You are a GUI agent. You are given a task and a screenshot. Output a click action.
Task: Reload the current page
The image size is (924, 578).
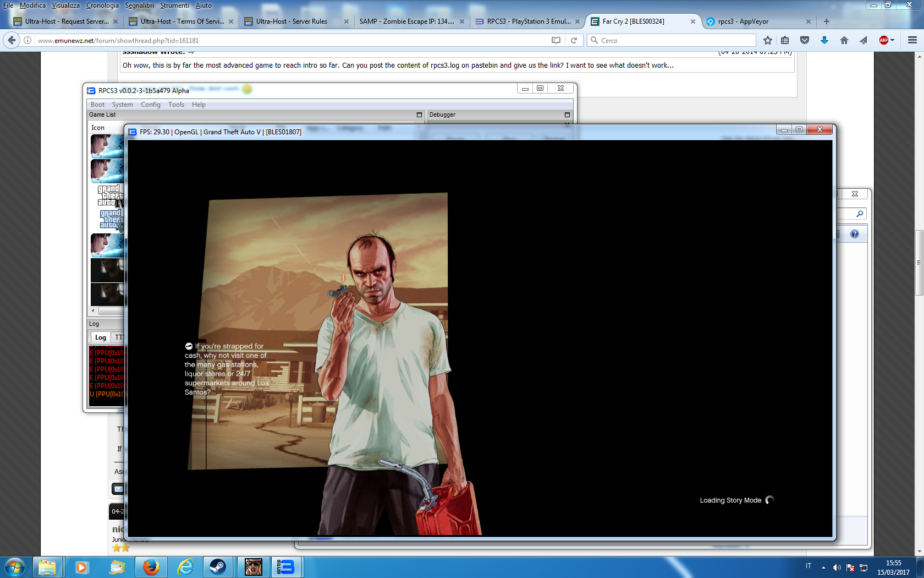[574, 40]
